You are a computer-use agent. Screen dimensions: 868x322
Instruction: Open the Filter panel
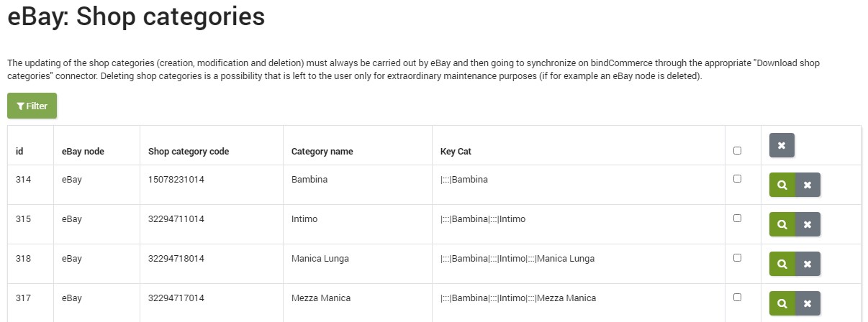click(32, 106)
